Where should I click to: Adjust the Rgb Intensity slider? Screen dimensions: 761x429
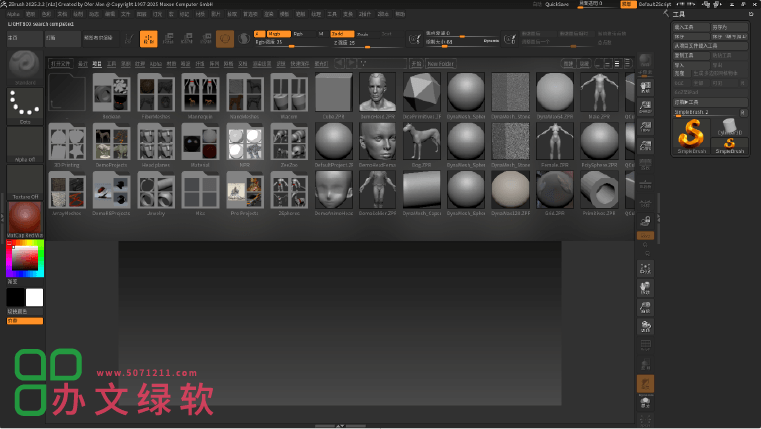click(291, 43)
